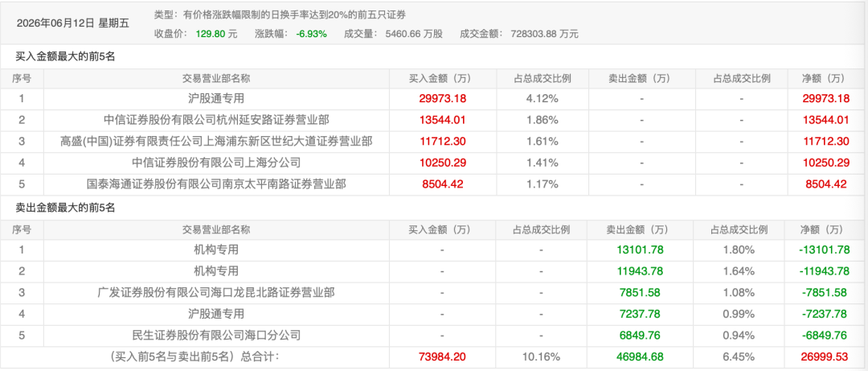The width and height of the screenshot is (868, 371).
Task: Click buy amount 8504.42 in 买入金额 column
Action: point(443,184)
